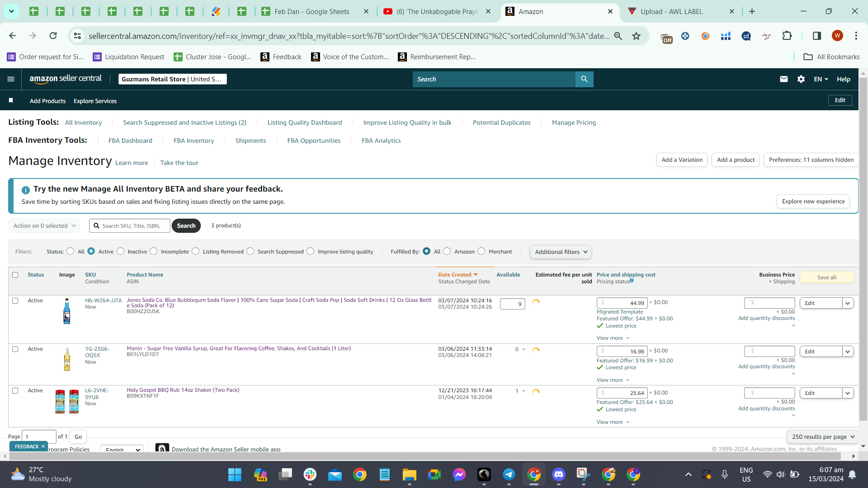The width and height of the screenshot is (868, 488).
Task: Click Explore new experience button
Action: click(813, 201)
